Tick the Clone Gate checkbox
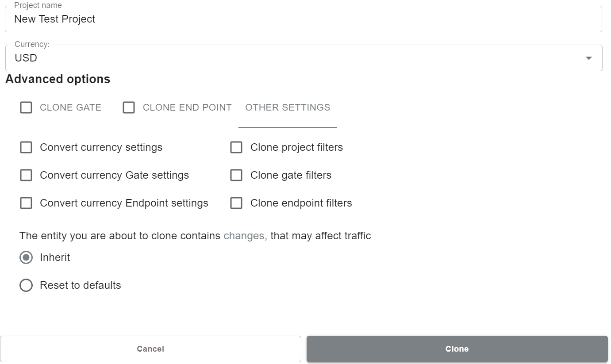Screen dimensions: 611x364 (26, 107)
